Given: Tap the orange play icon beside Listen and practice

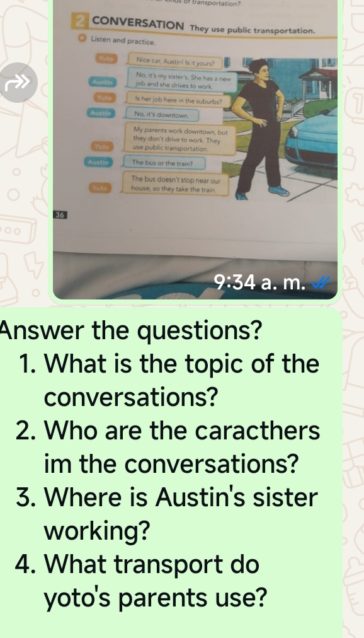Looking at the screenshot, I should pos(82,39).
